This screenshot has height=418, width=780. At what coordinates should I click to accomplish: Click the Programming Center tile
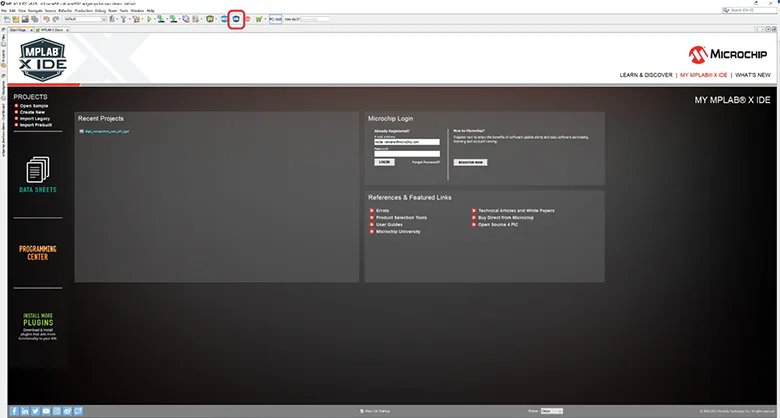coord(38,253)
